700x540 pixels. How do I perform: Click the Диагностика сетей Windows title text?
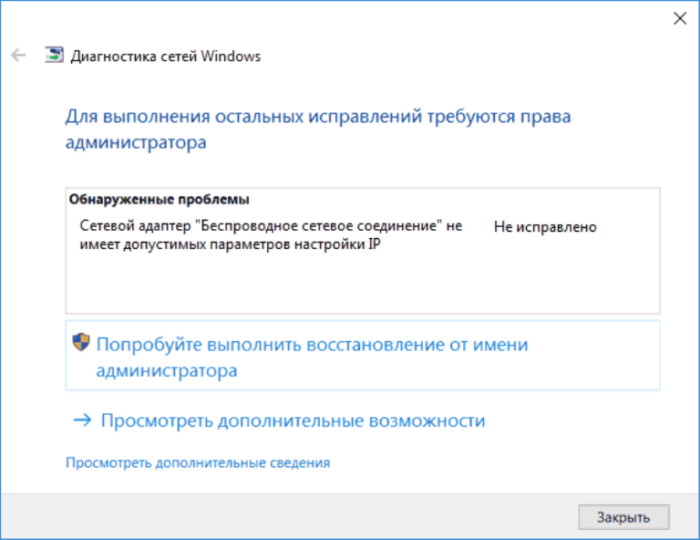[x=165, y=56]
